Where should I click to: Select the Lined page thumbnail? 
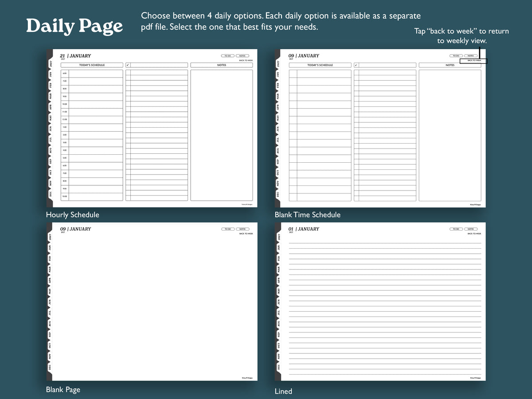(380, 301)
